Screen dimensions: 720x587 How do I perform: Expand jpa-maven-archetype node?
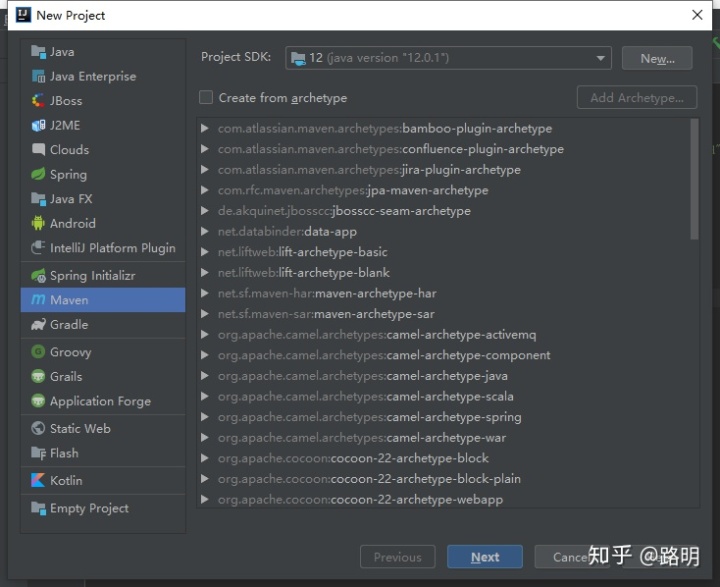(205, 190)
